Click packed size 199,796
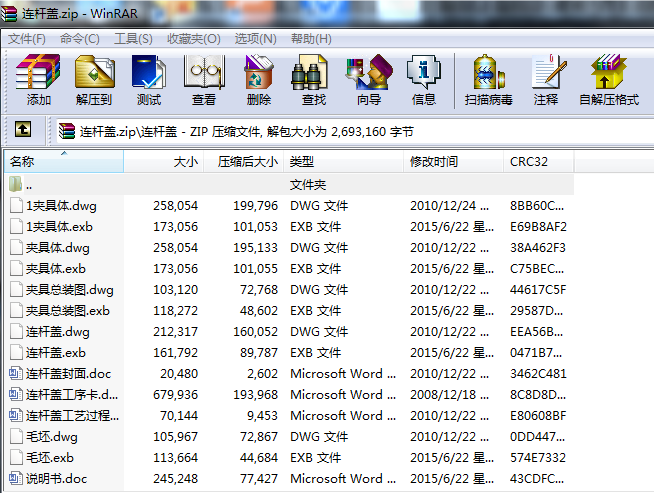 [255, 206]
